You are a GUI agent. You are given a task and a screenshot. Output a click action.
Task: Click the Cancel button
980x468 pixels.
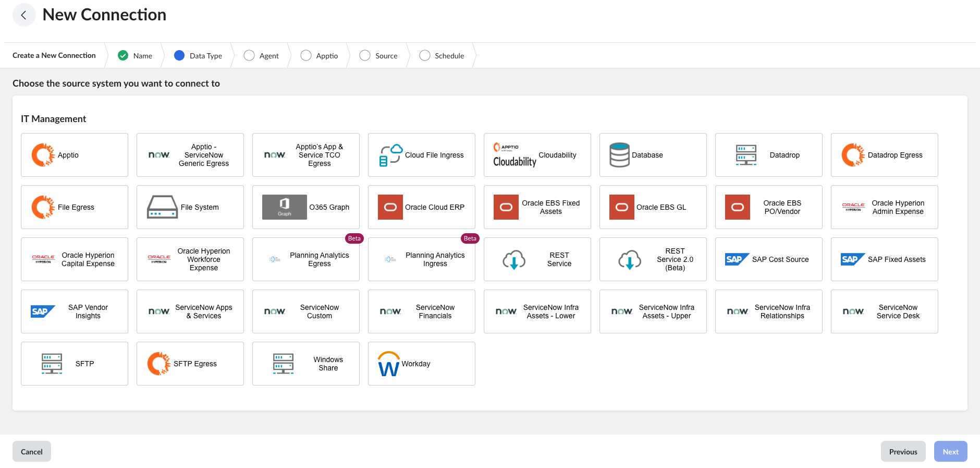click(x=32, y=451)
